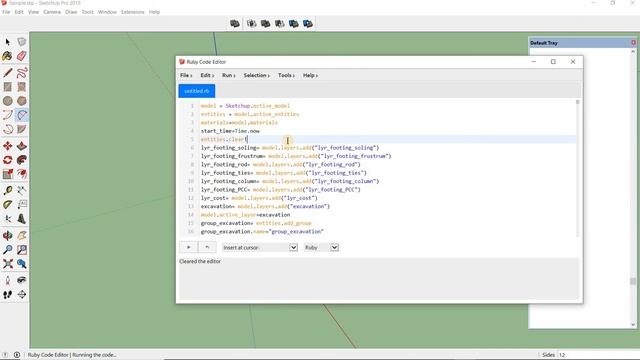Click the Previous view tool
The image size is (640, 360).
(22, 264)
